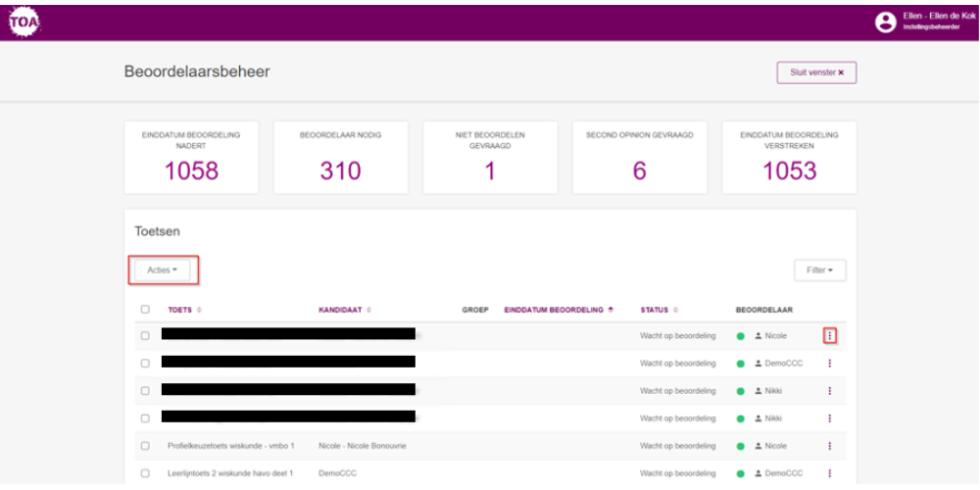Click green status dot in Profielkeuzetoets row
The image size is (980, 490).
[741, 446]
